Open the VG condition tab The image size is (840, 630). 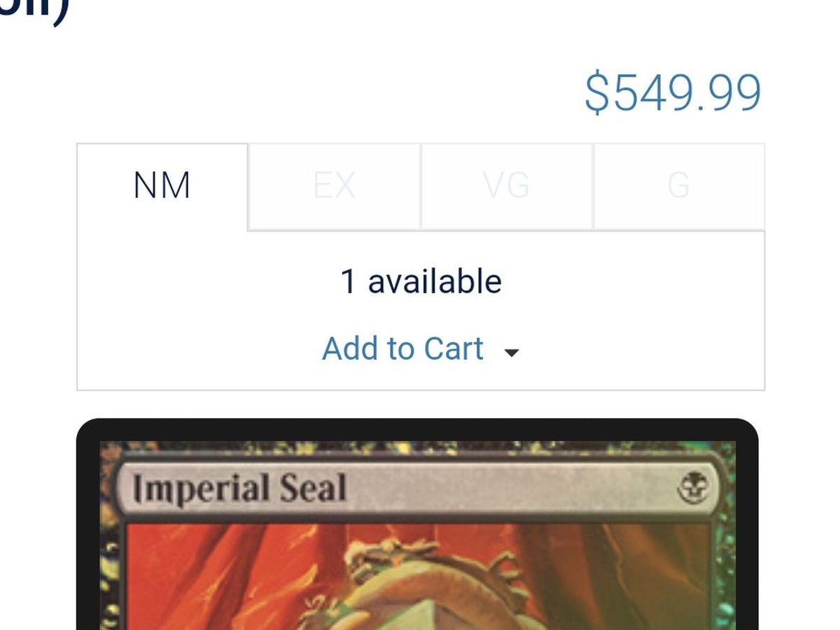506,187
